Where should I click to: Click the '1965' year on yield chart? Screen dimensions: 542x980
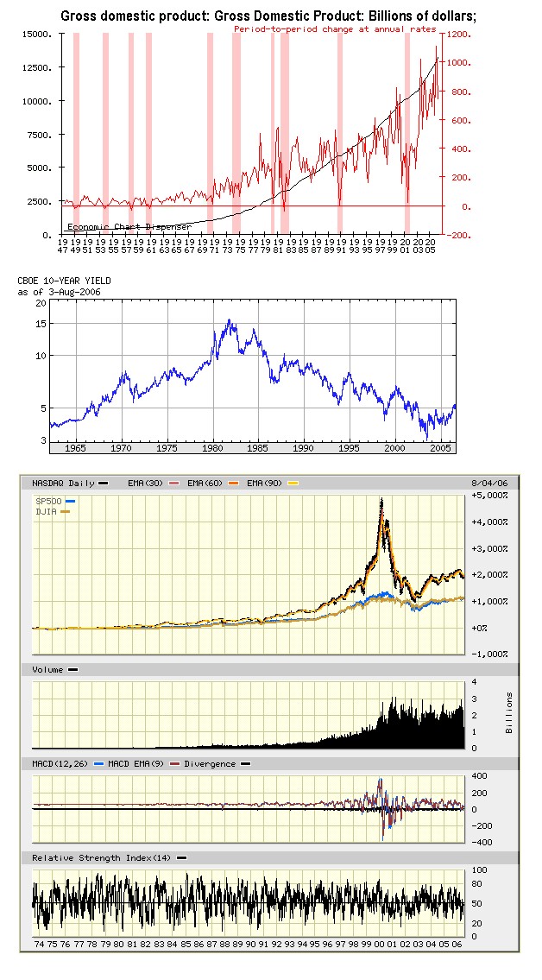click(76, 448)
